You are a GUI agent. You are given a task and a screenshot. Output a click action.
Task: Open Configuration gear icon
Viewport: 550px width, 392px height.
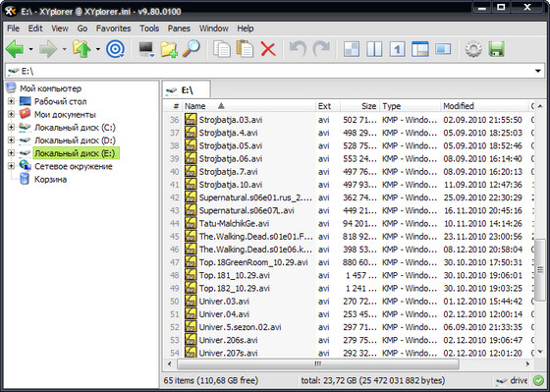click(x=473, y=49)
